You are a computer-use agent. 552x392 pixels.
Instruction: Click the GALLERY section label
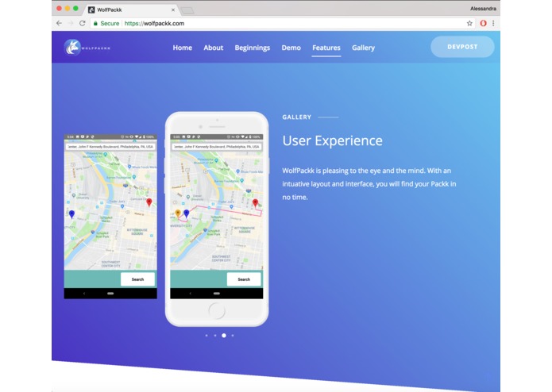297,117
